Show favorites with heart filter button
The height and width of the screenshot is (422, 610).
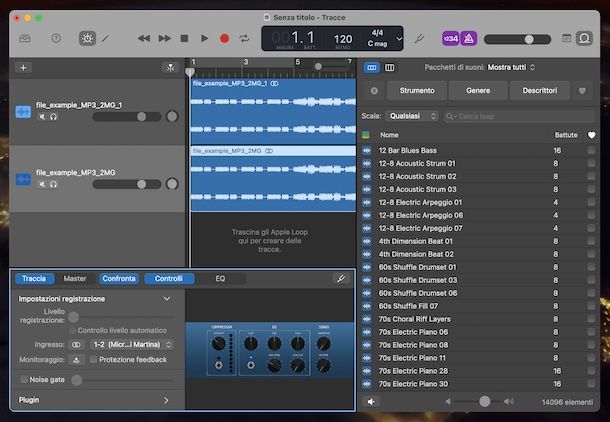[x=582, y=91]
